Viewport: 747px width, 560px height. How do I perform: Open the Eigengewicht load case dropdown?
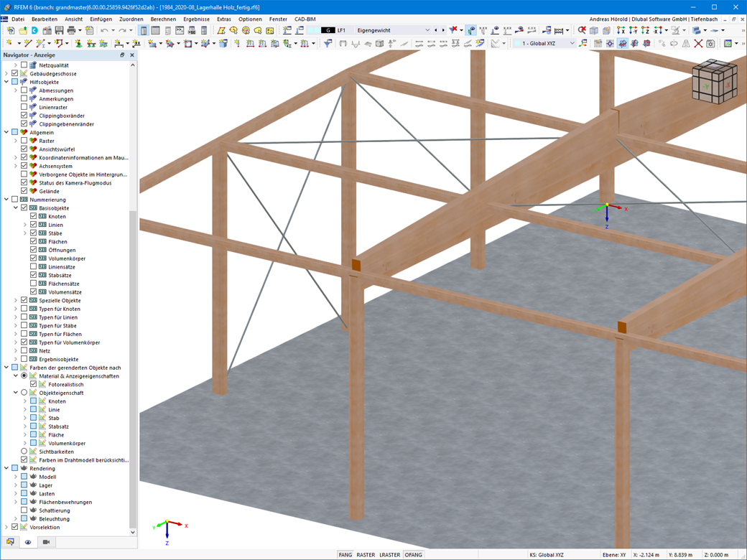[427, 31]
